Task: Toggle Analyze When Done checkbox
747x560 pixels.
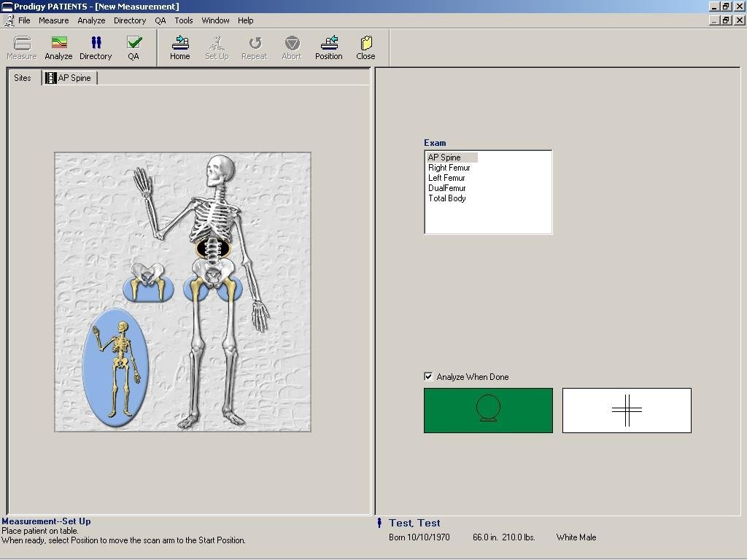Action: coord(428,377)
